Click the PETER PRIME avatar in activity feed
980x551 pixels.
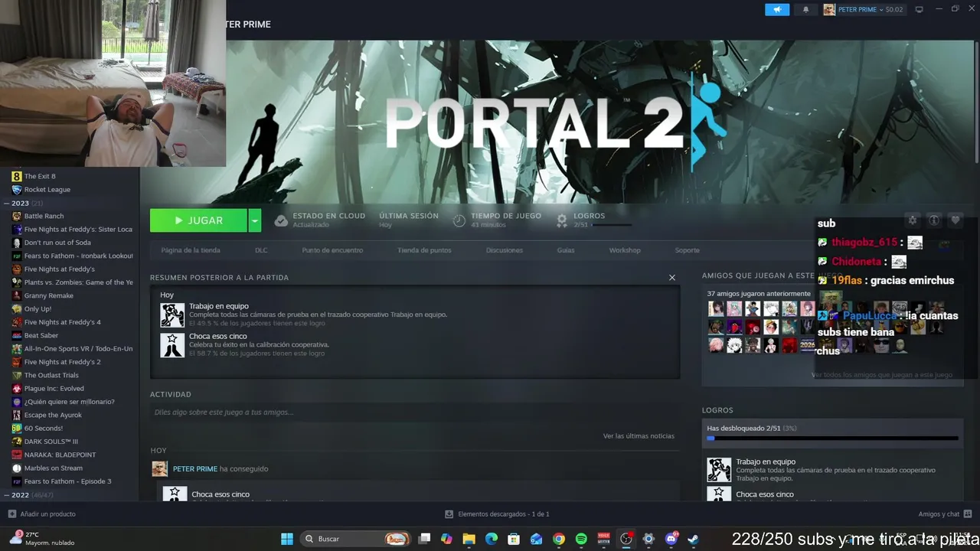click(159, 469)
